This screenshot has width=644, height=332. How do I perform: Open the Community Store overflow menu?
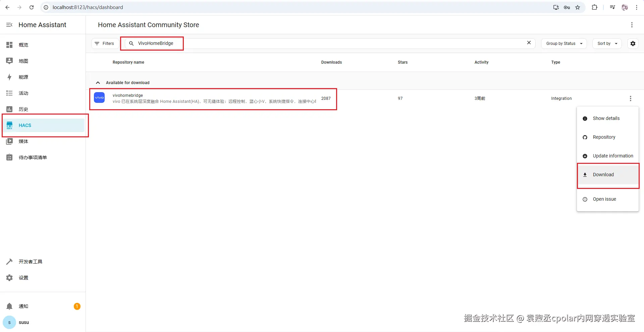pyautogui.click(x=632, y=25)
